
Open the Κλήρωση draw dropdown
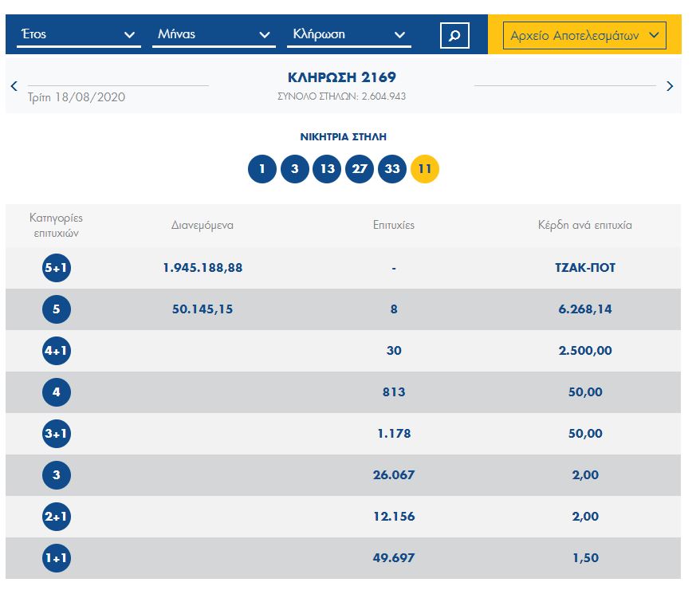(x=348, y=35)
